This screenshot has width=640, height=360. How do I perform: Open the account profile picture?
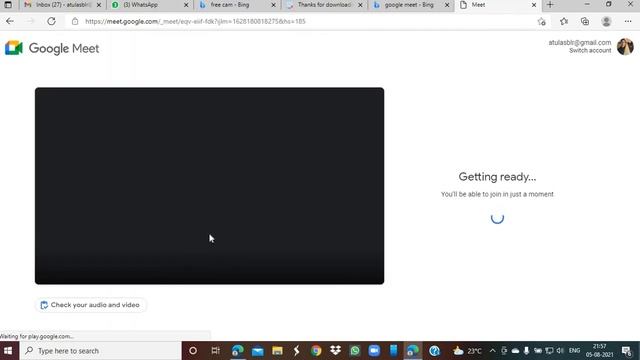625,47
